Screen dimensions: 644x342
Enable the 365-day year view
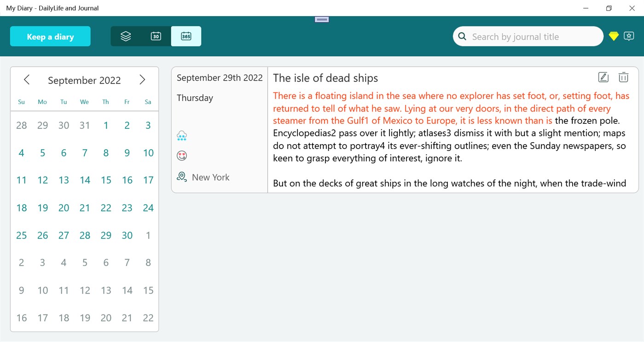[186, 35]
